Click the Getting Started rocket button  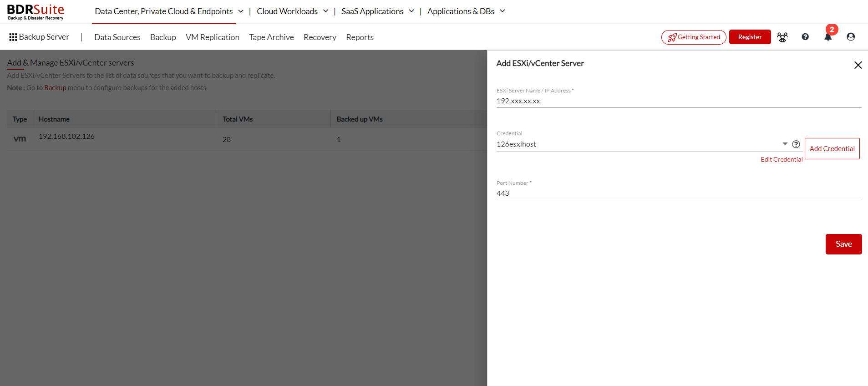coord(694,37)
